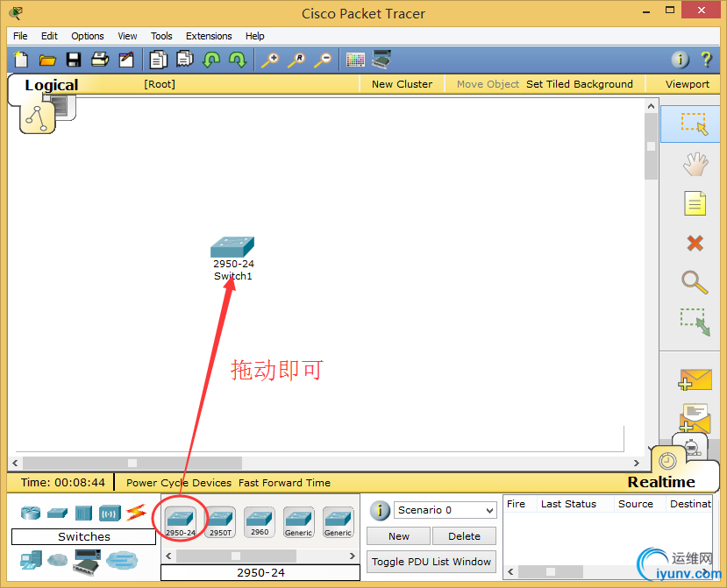Switch to the Logical workspace tab
This screenshot has width=727, height=588.
52,85
